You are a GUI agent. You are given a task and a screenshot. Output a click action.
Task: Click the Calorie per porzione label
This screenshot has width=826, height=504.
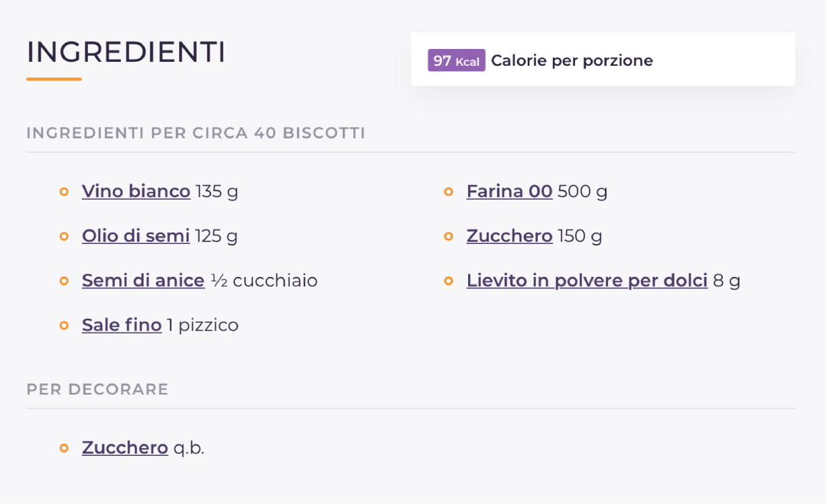click(572, 60)
